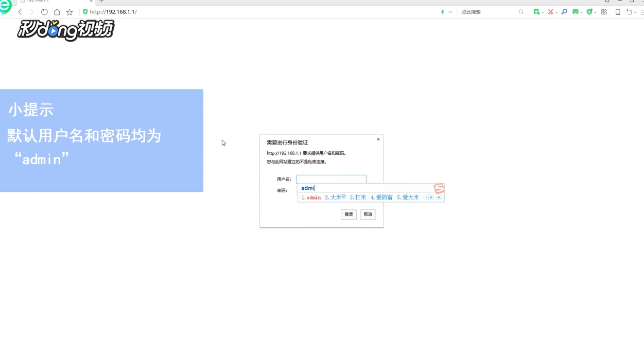Viewport: 644px width, 340px height.
Task: Click the mobile device icon in the toolbar
Action: click(618, 12)
